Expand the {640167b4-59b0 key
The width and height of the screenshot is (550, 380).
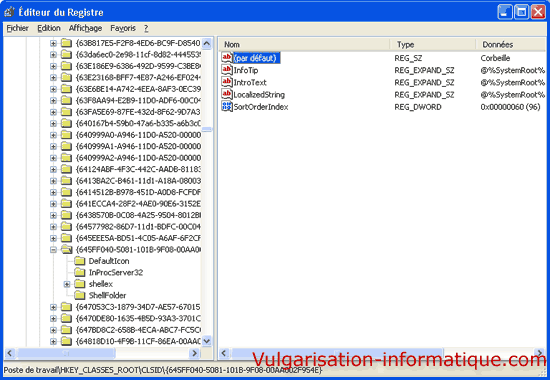pyautogui.click(x=53, y=124)
